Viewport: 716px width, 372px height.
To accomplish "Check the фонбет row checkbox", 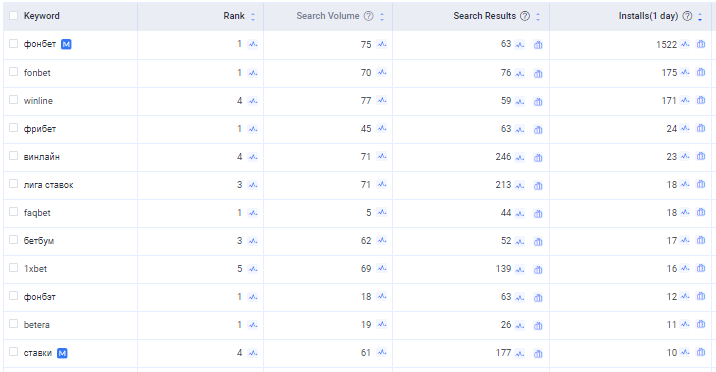I will (x=14, y=43).
